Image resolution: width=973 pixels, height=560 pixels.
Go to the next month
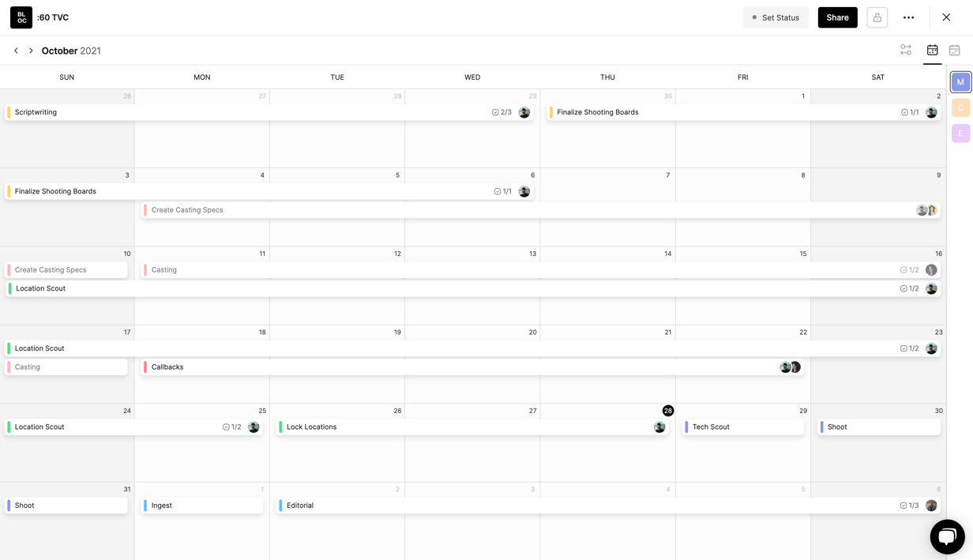point(31,51)
